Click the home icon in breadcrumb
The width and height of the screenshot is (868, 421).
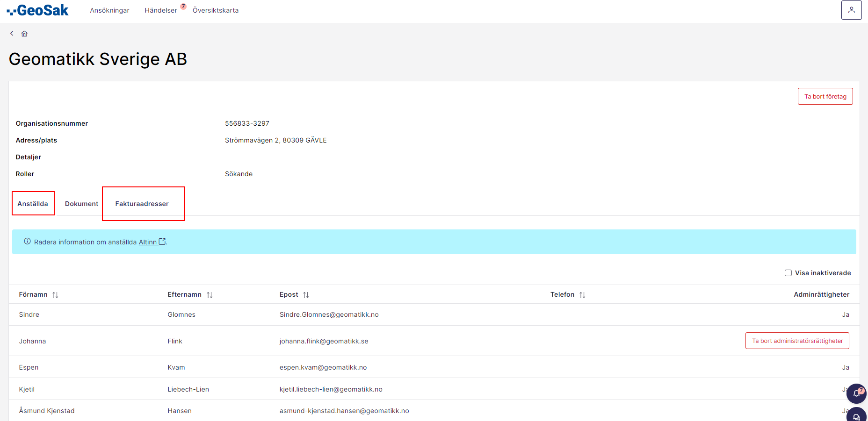pyautogui.click(x=24, y=34)
